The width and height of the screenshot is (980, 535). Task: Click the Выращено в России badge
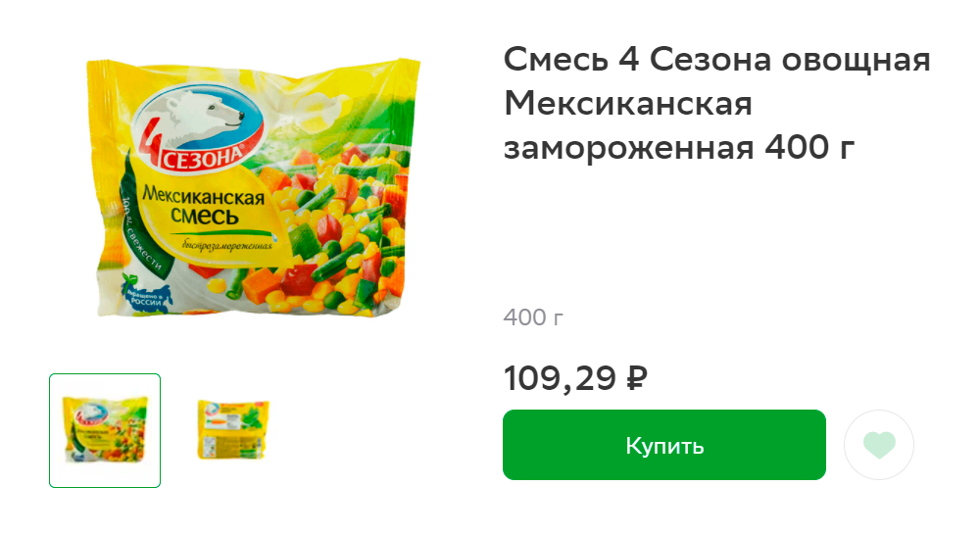(145, 294)
